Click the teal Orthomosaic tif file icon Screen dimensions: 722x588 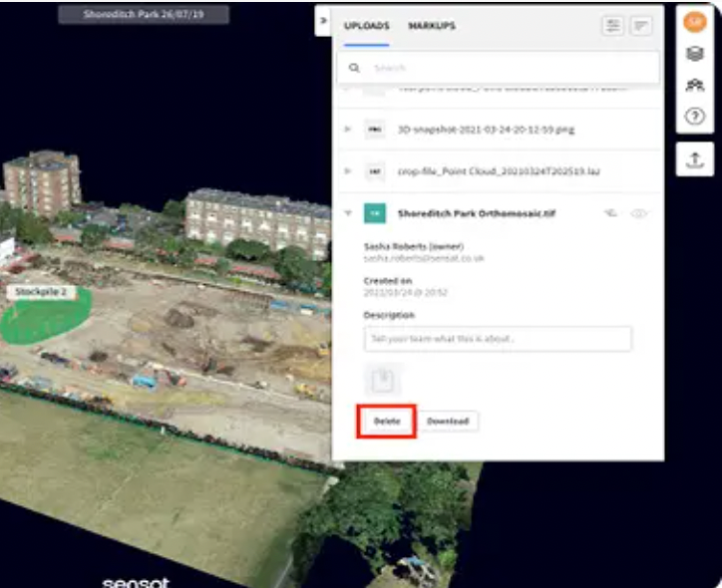(x=375, y=213)
